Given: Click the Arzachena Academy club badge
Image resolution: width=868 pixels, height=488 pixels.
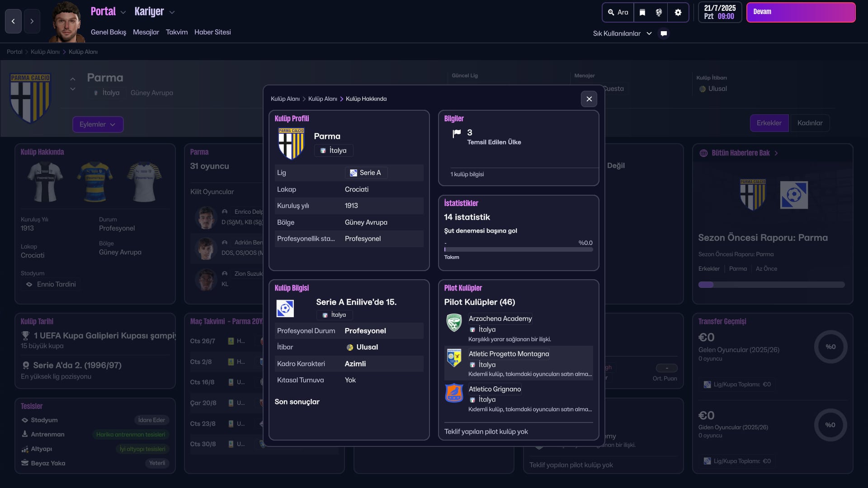Looking at the screenshot, I should [x=454, y=323].
